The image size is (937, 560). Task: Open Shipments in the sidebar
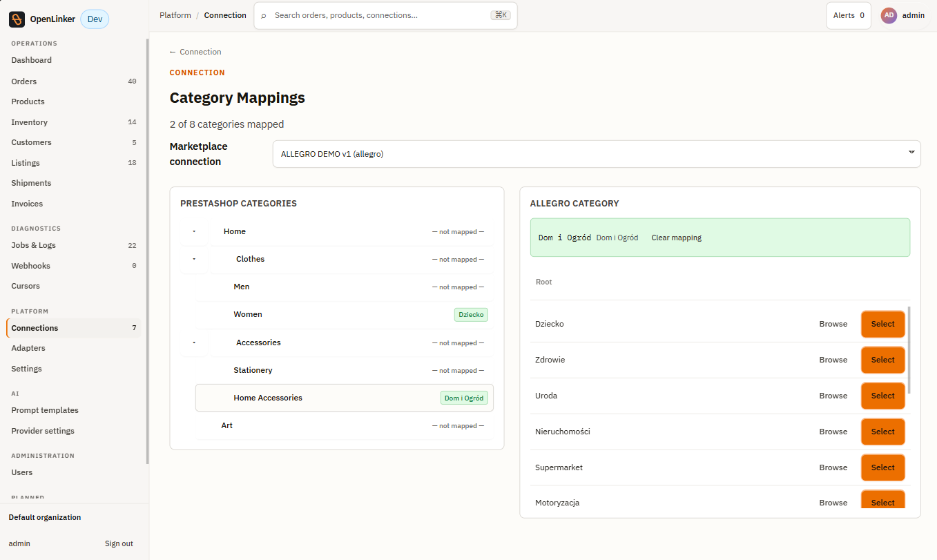pos(74,183)
